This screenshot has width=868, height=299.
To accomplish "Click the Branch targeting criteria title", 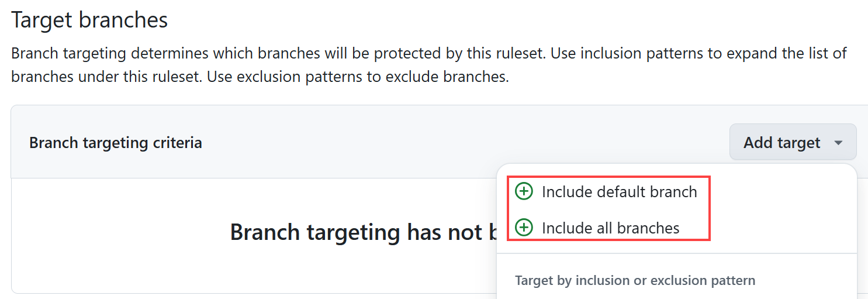I will pos(116,143).
